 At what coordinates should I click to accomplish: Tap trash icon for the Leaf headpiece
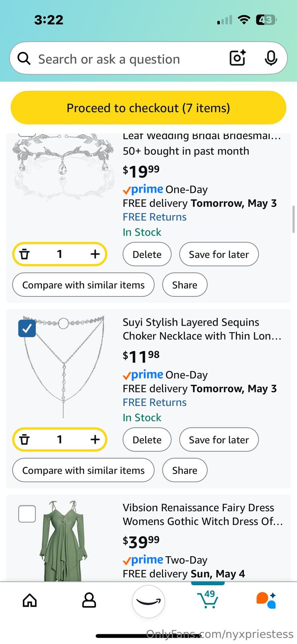(25, 254)
